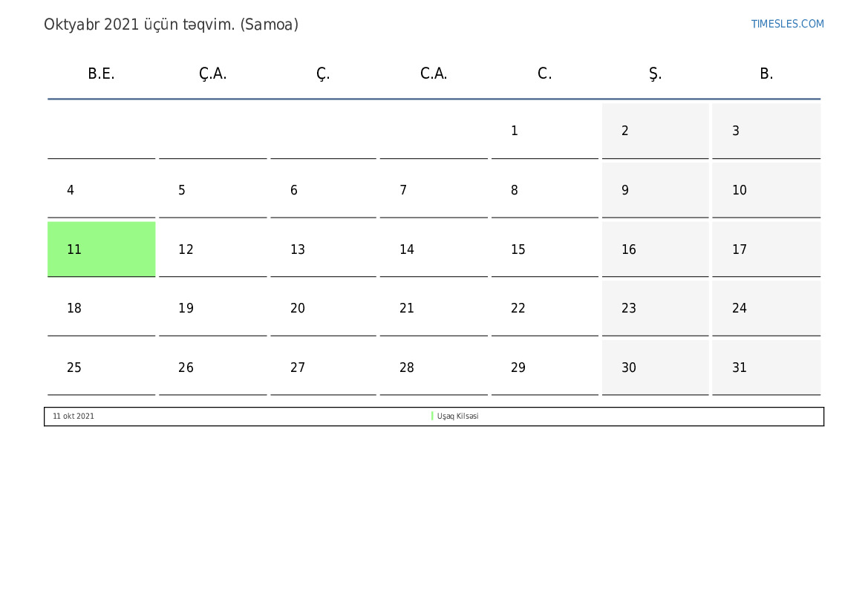The height and width of the screenshot is (614, 868).
Task: Select Saturday the 16th cell
Action: (655, 249)
